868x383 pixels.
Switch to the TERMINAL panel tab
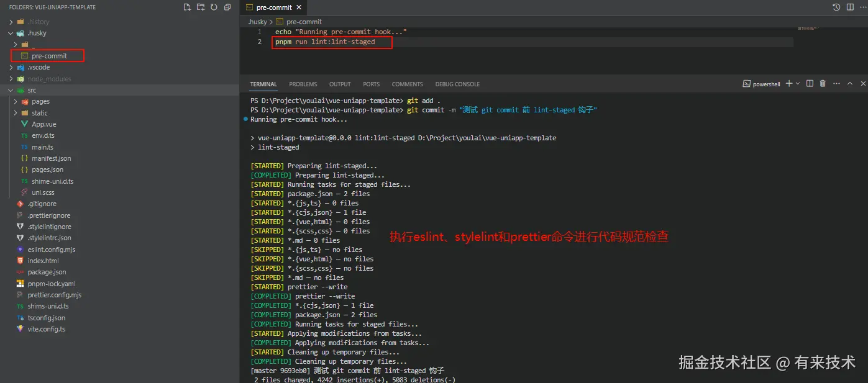point(263,84)
